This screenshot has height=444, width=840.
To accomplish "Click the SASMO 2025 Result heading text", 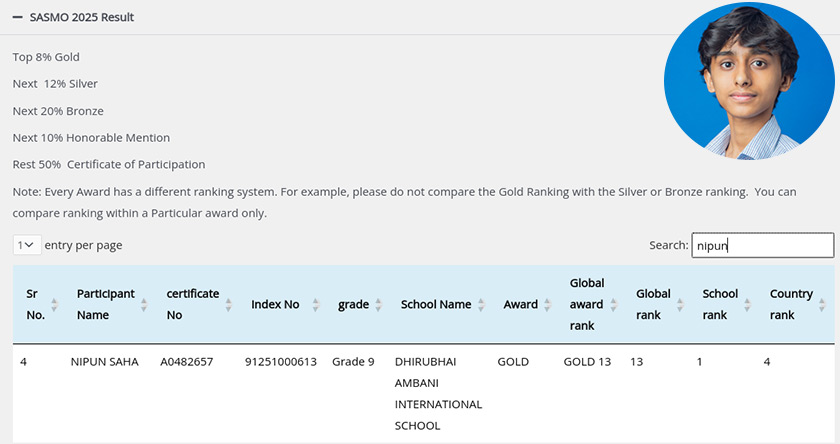I will click(82, 18).
